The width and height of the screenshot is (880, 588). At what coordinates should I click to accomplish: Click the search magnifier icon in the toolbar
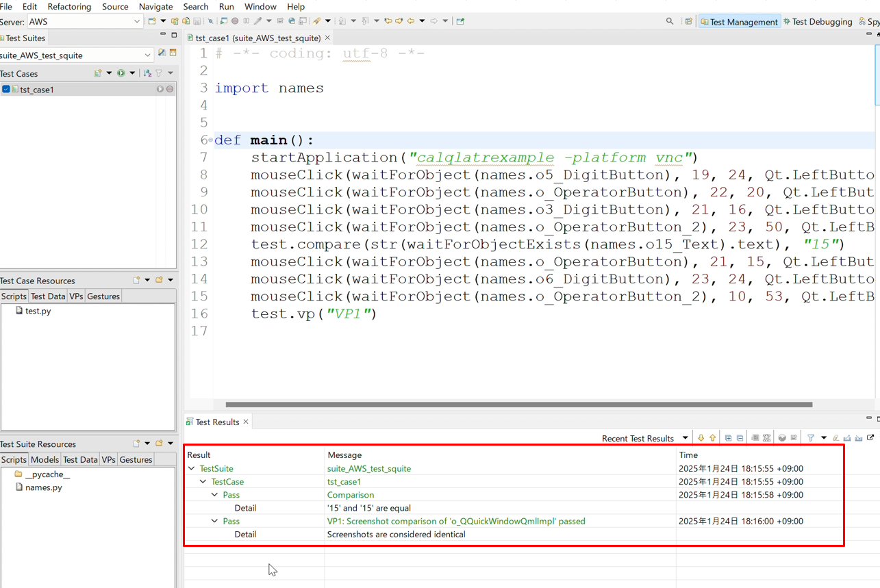coord(670,21)
